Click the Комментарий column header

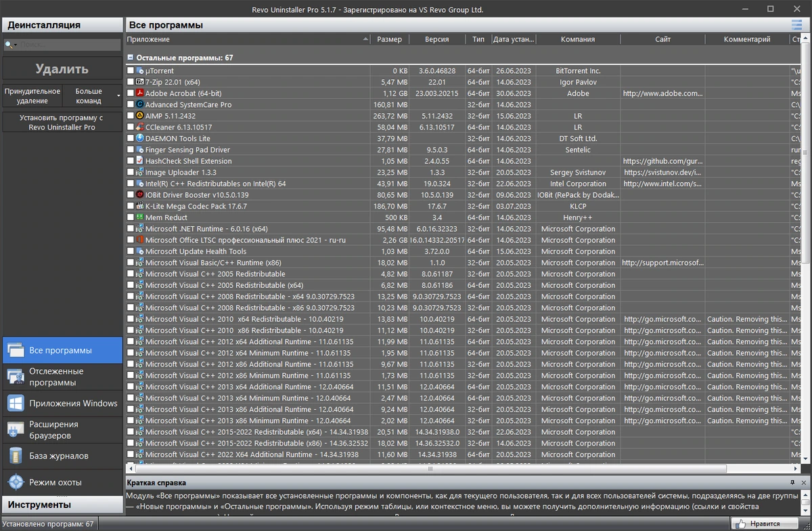pos(747,39)
